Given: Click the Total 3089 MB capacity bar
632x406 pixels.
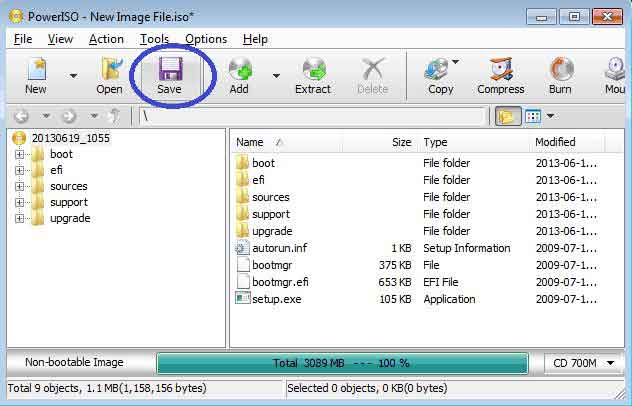Looking at the screenshot, I should (x=342, y=364).
